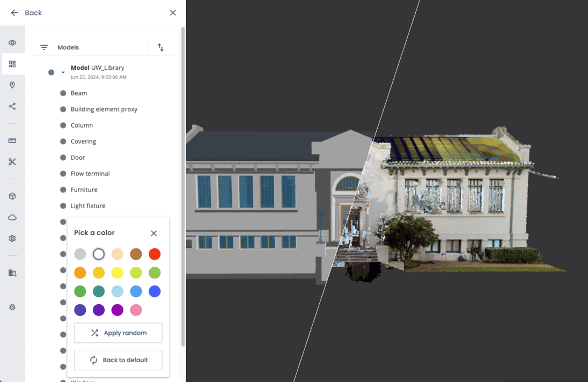Collapse the UW_Library model tree arrow

click(63, 72)
